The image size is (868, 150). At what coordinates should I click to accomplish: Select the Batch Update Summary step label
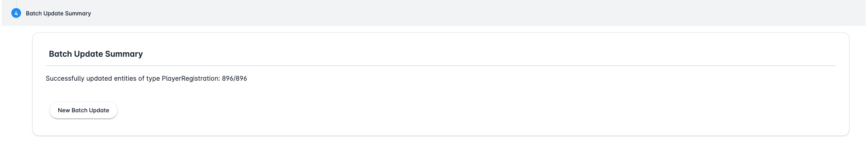tap(58, 13)
